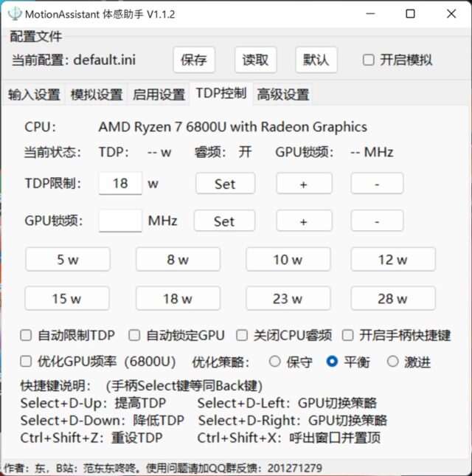
Task: Click the 读取 (Load) config button
Action: pos(255,60)
